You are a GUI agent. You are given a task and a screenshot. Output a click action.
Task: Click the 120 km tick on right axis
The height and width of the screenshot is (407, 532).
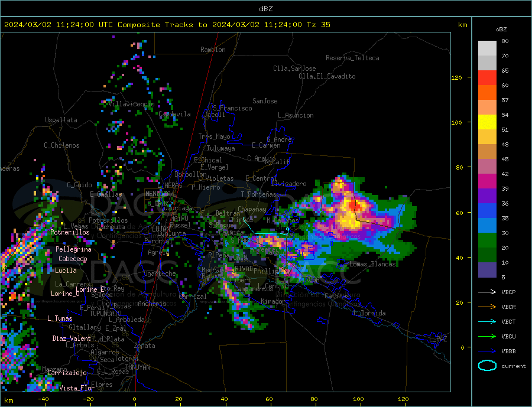point(457,77)
